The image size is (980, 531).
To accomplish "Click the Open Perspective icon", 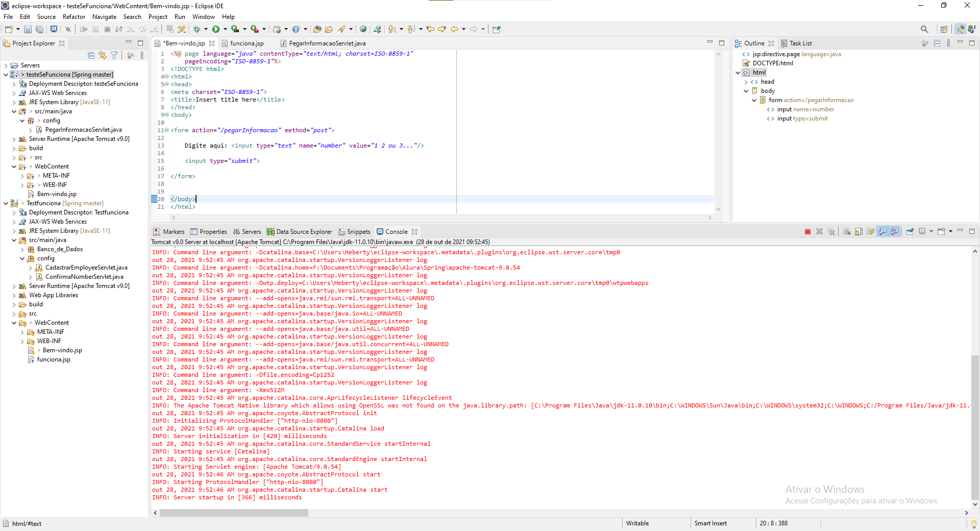I will click(x=944, y=29).
